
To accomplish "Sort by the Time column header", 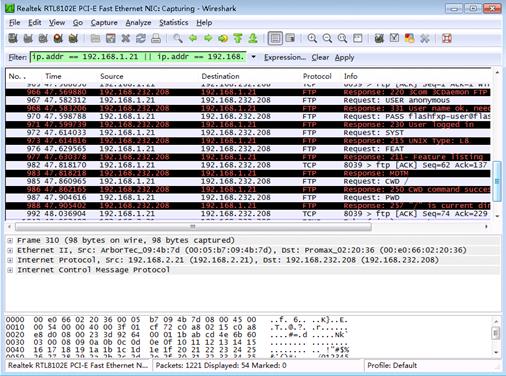I will point(53,76).
